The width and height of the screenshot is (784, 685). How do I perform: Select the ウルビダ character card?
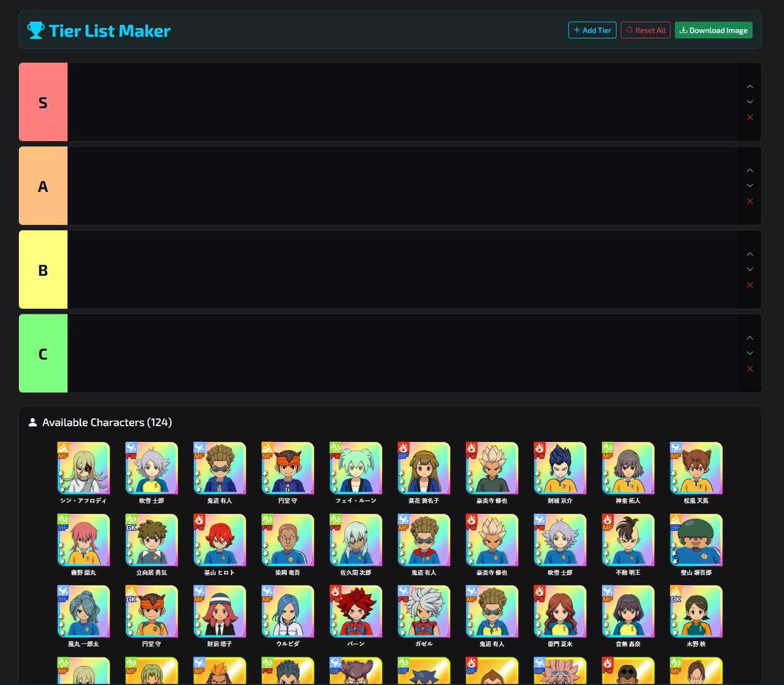click(x=287, y=616)
